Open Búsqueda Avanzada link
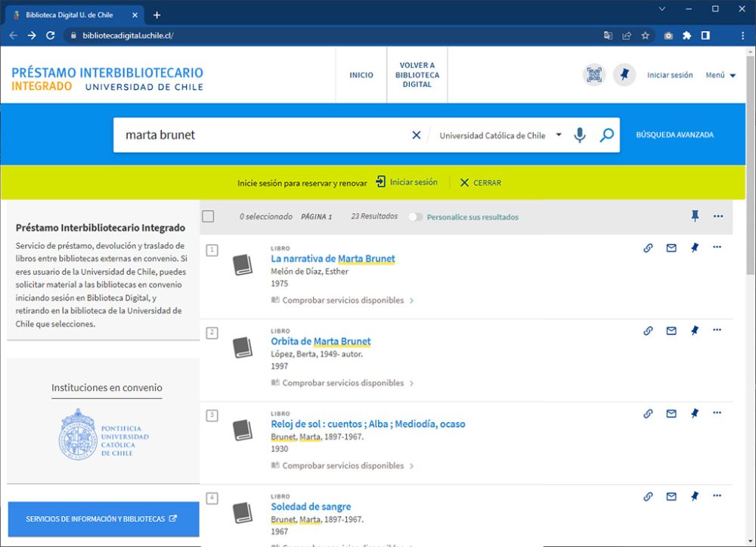 (674, 135)
